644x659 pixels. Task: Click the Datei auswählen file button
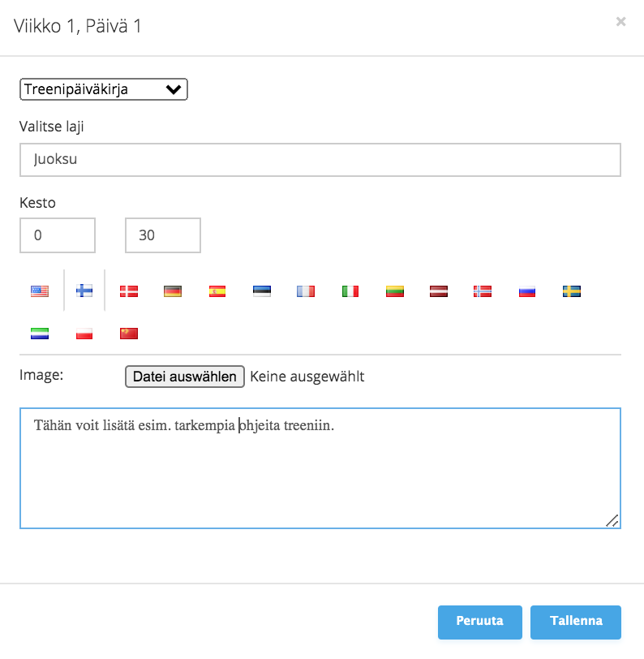point(185,377)
